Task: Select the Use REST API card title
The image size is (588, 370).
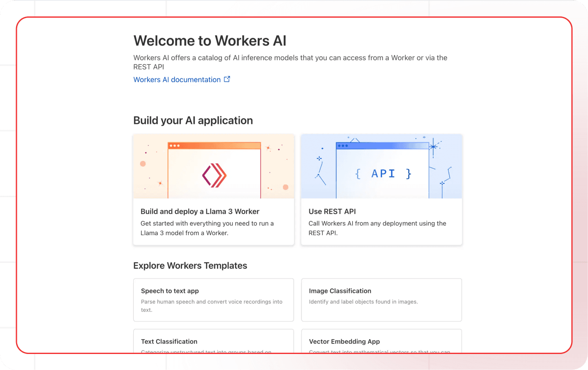Action: [x=332, y=212]
